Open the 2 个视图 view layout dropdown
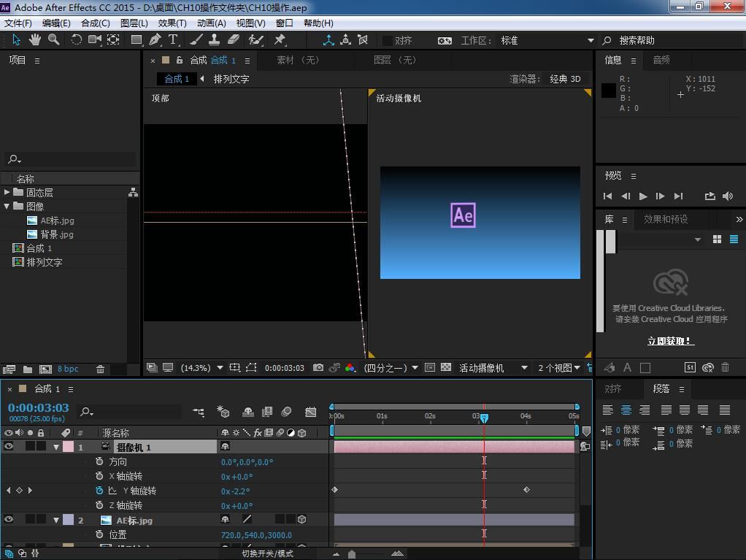The image size is (746, 560). [x=559, y=368]
